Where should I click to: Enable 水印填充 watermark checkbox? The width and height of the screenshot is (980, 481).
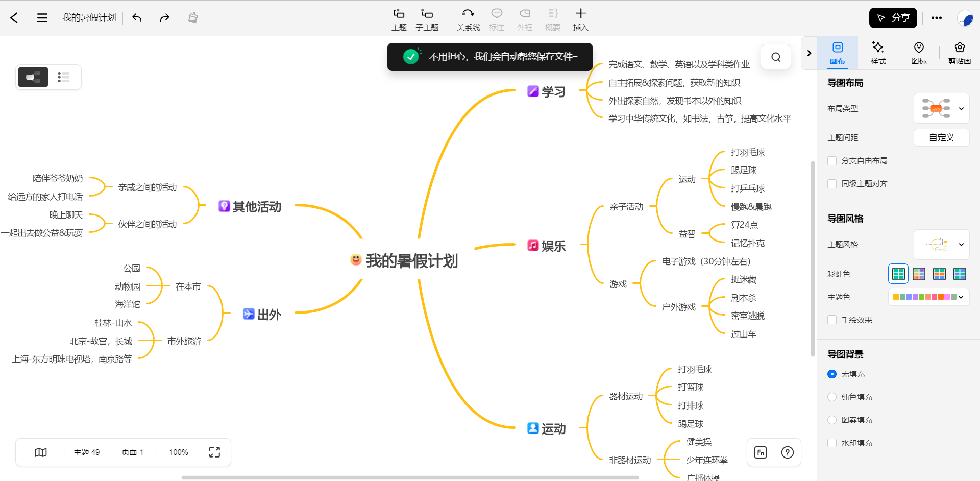point(832,443)
